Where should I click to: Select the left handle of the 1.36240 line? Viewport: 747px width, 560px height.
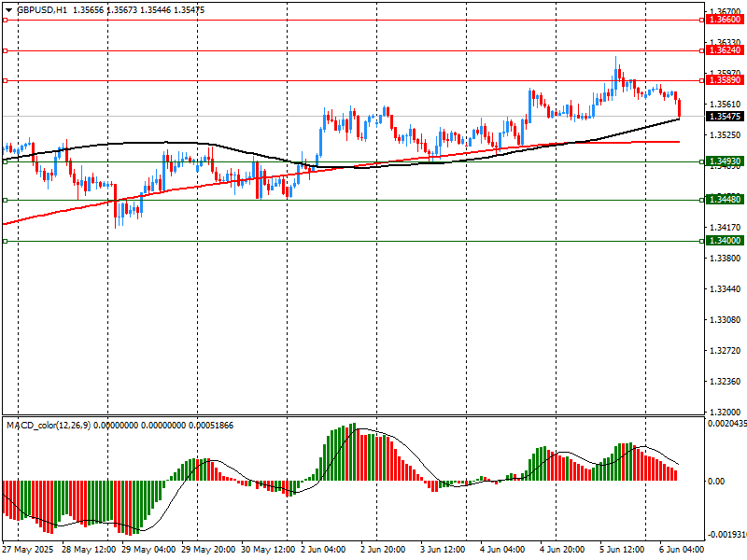tap(5, 51)
